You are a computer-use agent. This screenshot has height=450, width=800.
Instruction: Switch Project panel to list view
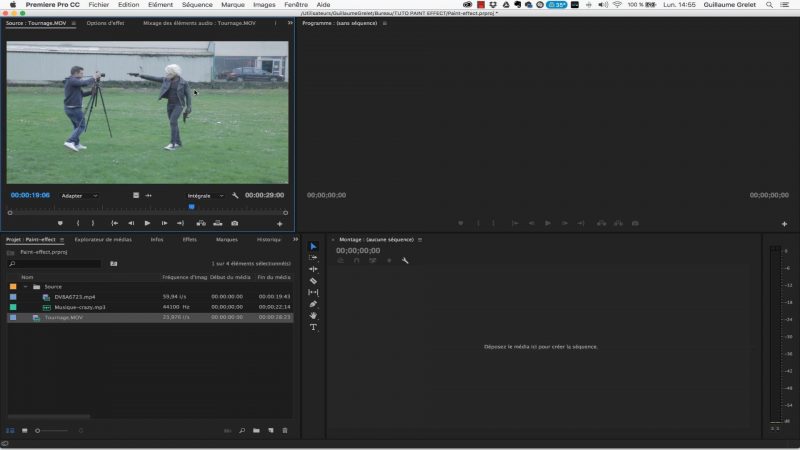10,431
